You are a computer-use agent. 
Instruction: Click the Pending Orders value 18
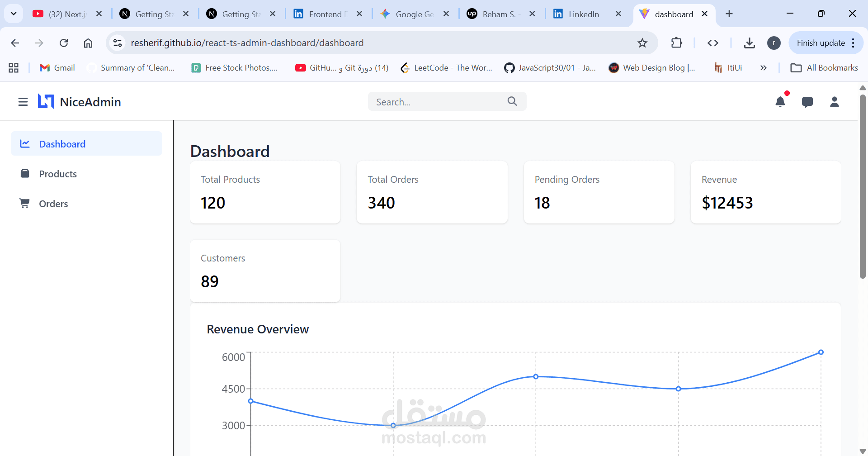pos(542,203)
